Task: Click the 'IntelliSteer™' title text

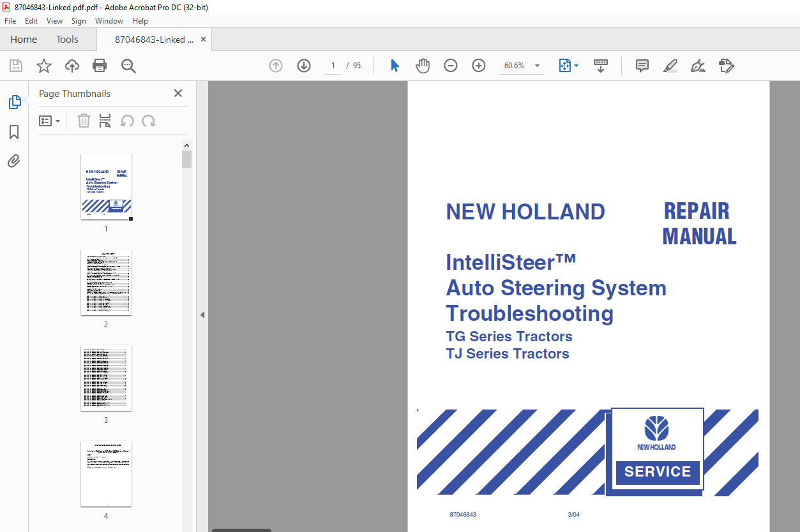Action: pyautogui.click(x=511, y=262)
